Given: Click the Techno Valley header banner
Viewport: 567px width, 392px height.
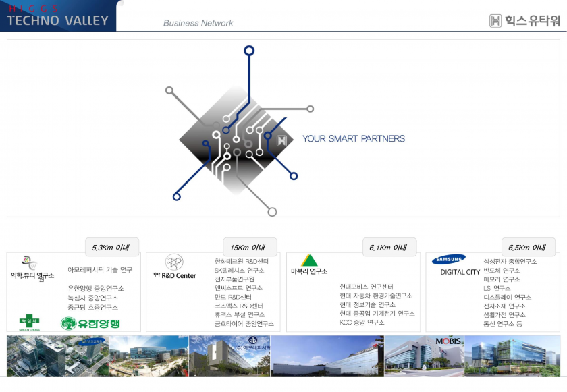Looking at the screenshot, I should click(x=58, y=16).
